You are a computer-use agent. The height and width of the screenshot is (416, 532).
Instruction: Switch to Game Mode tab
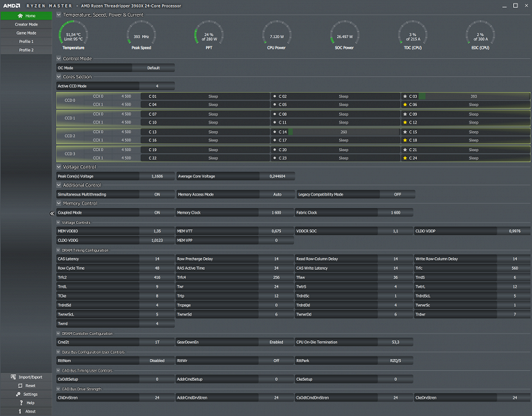coord(26,33)
